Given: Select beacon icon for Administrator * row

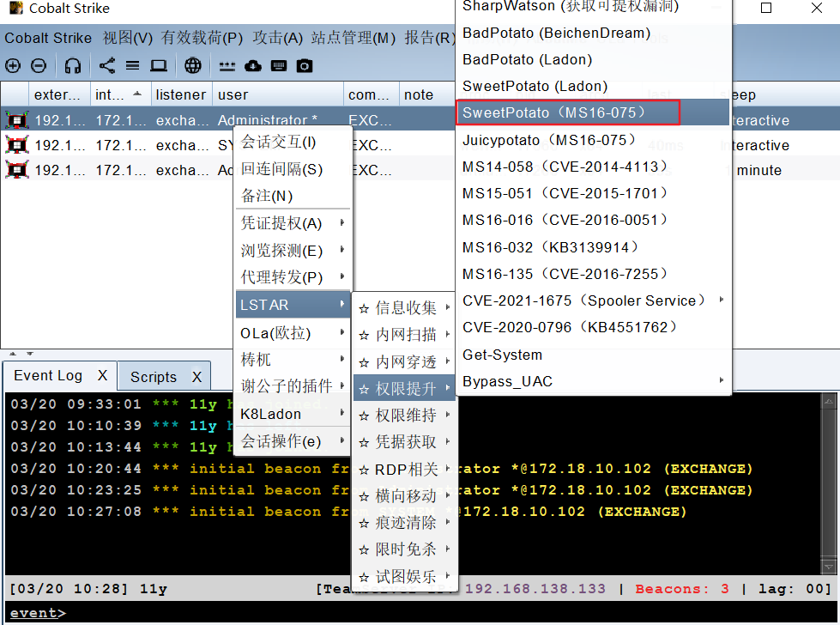Looking at the screenshot, I should pyautogui.click(x=16, y=120).
